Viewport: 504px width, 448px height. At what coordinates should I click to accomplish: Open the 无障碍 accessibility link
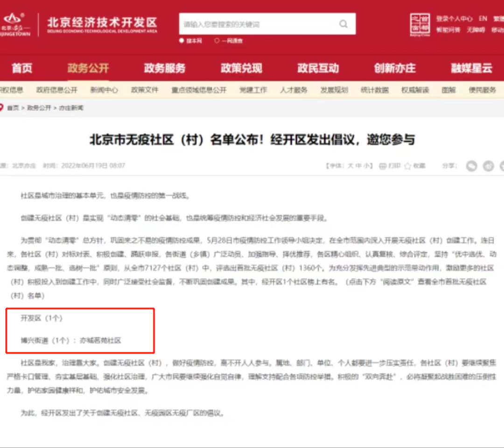click(x=476, y=30)
